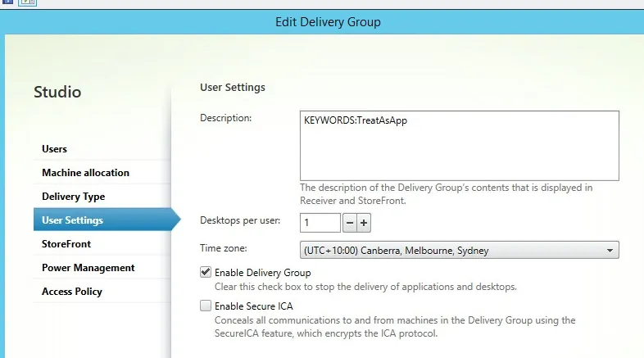Tick the Enable Secure ICA checkbox
This screenshot has height=358, width=644.
pyautogui.click(x=206, y=306)
